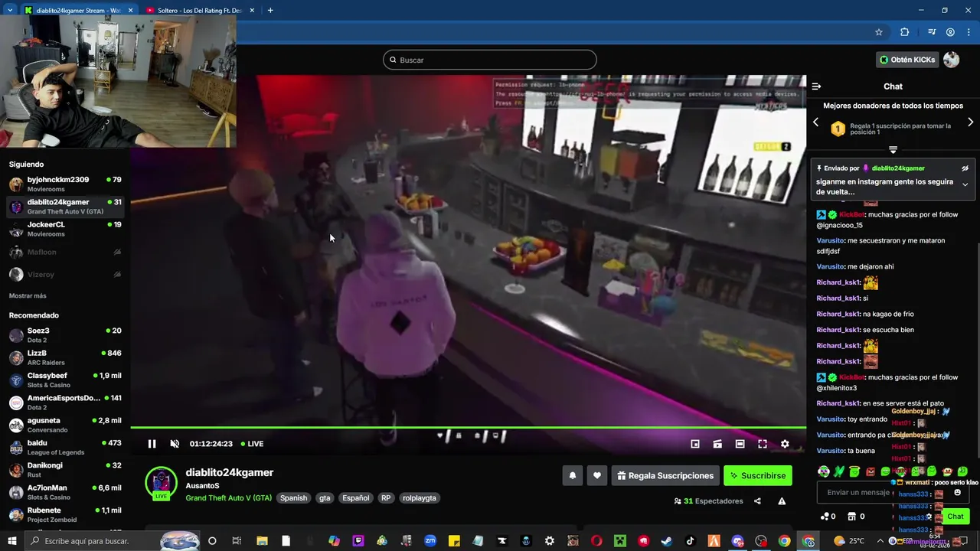Click the green Suscribirse button
The height and width of the screenshot is (551, 980).
pos(758,475)
